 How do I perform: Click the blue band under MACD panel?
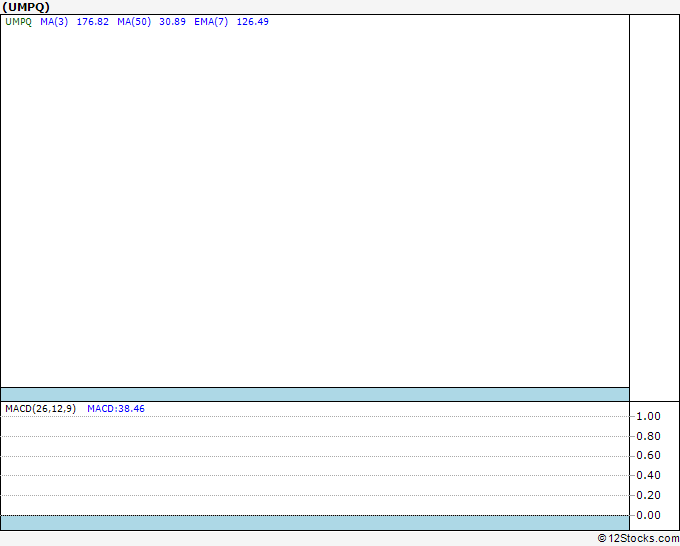[x=315, y=523]
